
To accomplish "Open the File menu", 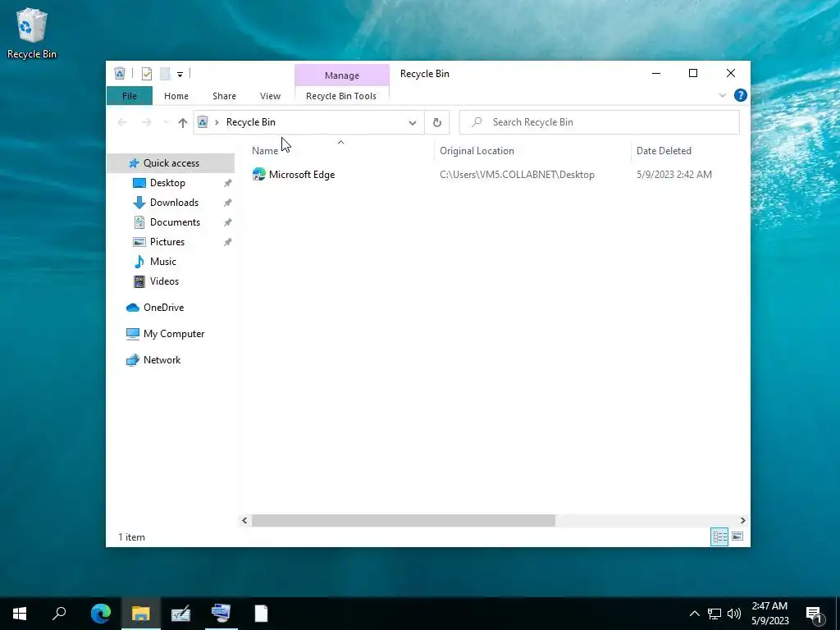I will (x=130, y=96).
